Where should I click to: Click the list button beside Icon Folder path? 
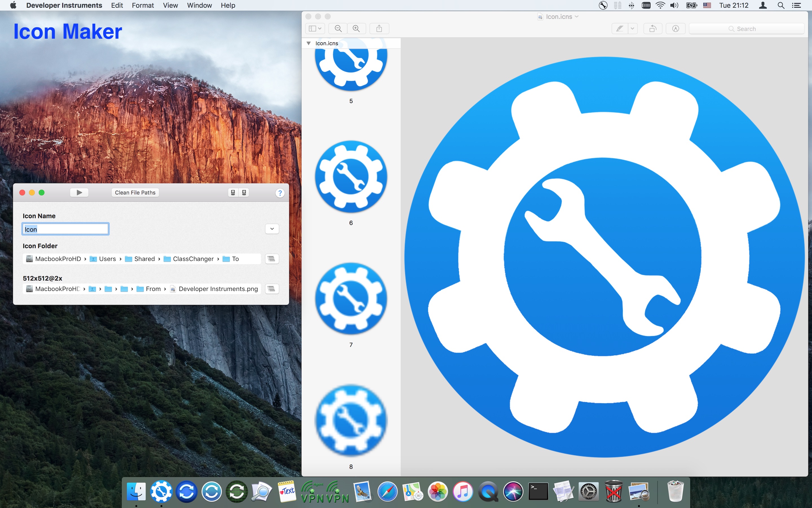click(x=272, y=259)
